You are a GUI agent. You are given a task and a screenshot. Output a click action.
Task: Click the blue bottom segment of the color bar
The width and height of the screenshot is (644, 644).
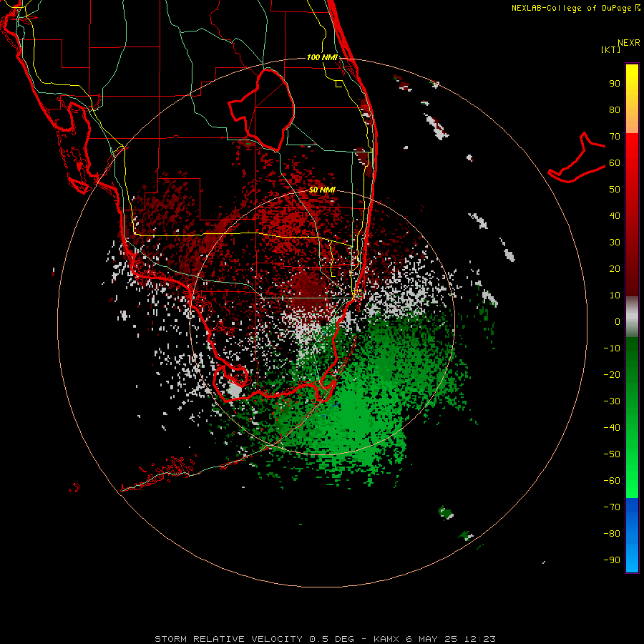click(632, 535)
